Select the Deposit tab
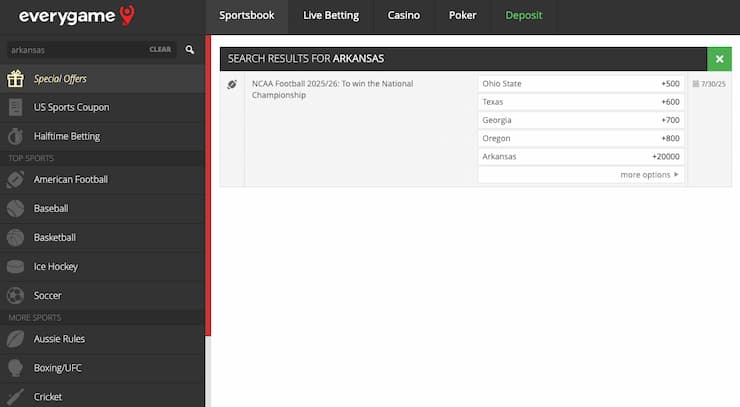 click(x=524, y=16)
